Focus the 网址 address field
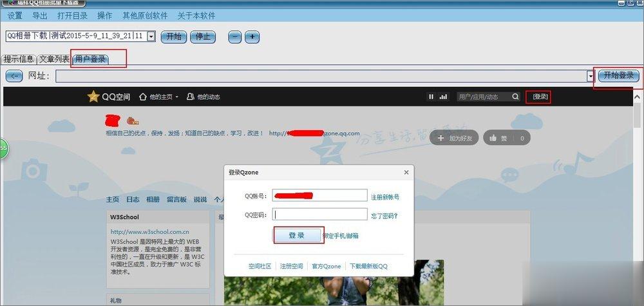Viewport: 644px width, 306px height. tap(321, 76)
